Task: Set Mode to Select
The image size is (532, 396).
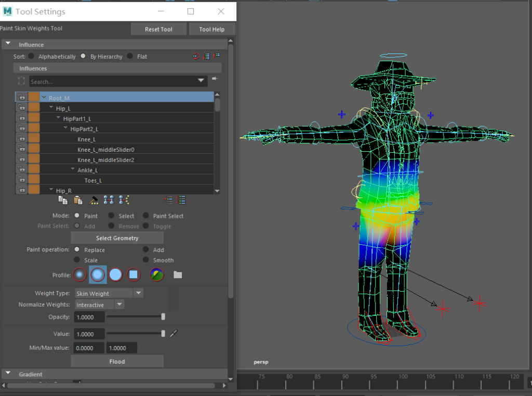Action: (x=111, y=216)
